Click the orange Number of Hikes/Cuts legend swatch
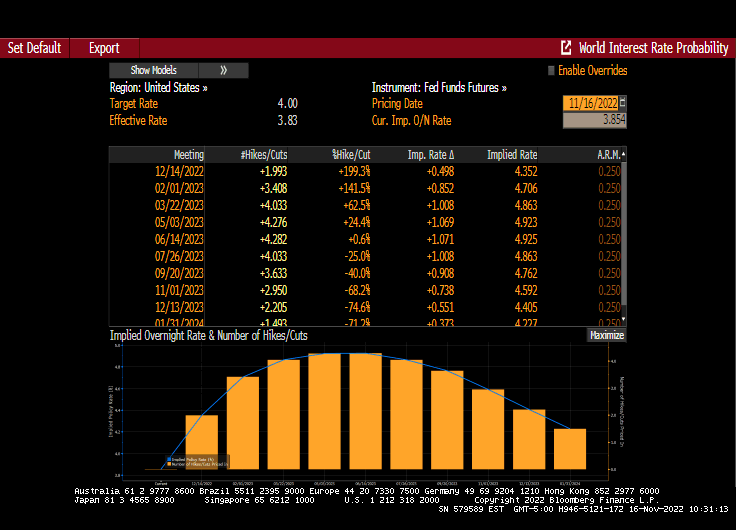The width and height of the screenshot is (736, 530). coord(168,464)
